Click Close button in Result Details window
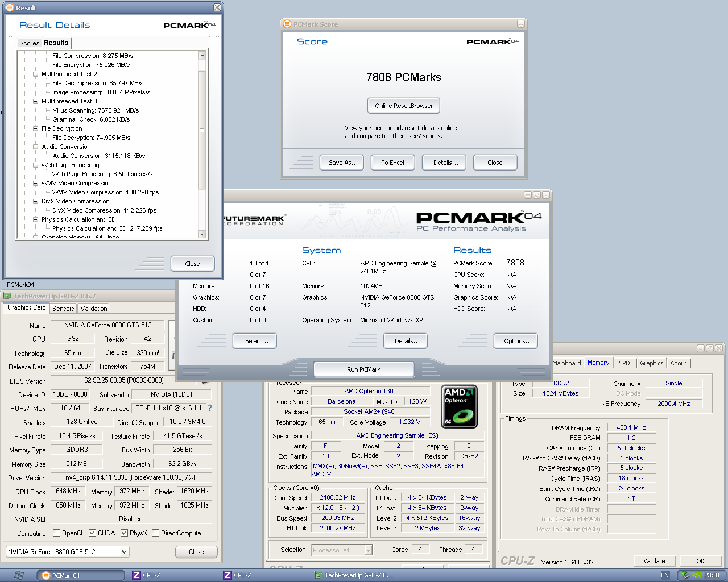The image size is (728, 582). point(193,264)
